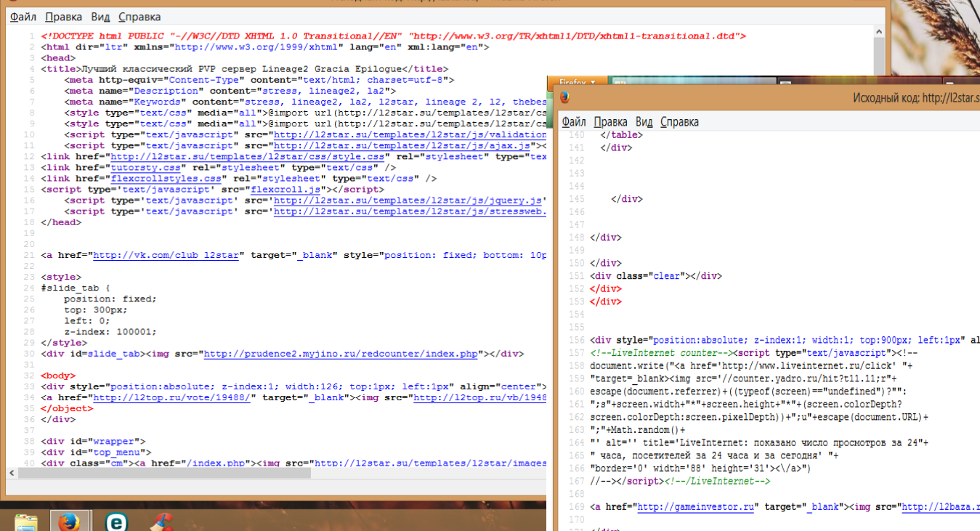The height and width of the screenshot is (531, 980).
Task: Open the l2top.ru/vb image link
Action: [479, 397]
